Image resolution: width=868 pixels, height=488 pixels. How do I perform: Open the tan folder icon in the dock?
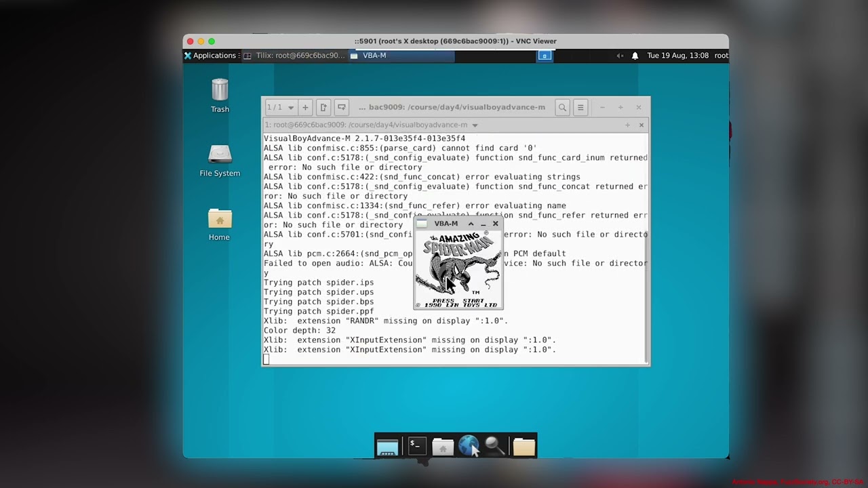[524, 447]
